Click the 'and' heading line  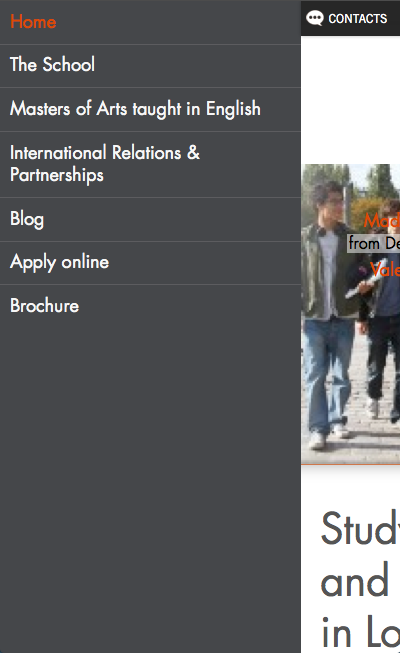(355, 581)
